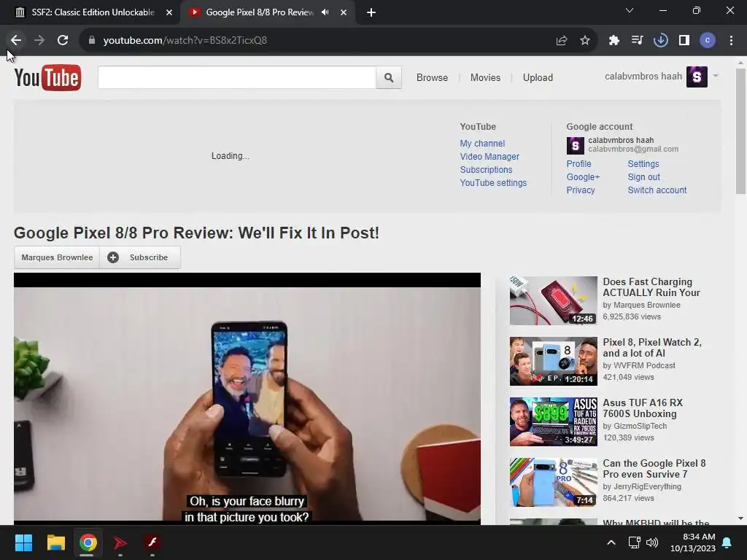
Task: Open the tab search chevron
Action: pyautogui.click(x=630, y=10)
